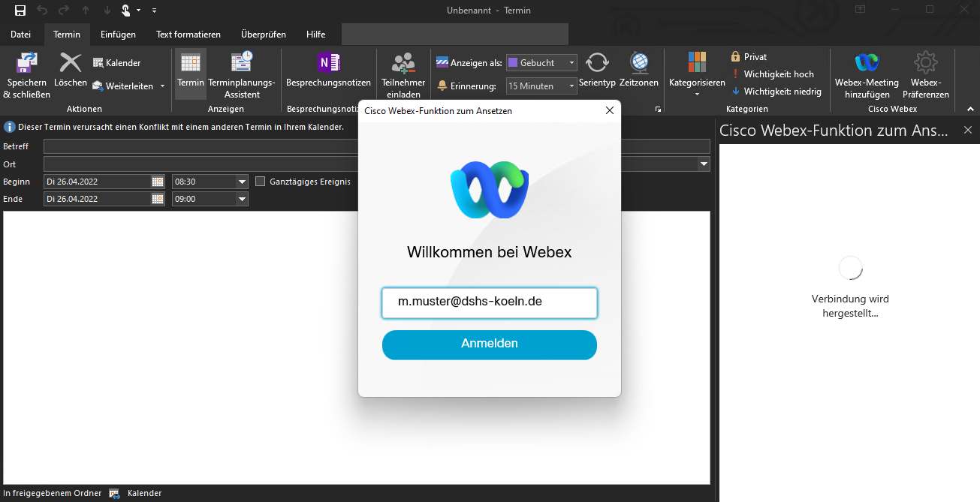
Task: Click the Tell me search box in ribbon
Action: pyautogui.click(x=454, y=35)
